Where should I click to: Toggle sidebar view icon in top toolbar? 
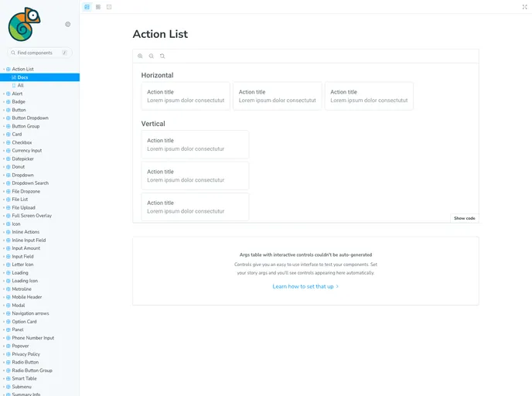coord(87,7)
